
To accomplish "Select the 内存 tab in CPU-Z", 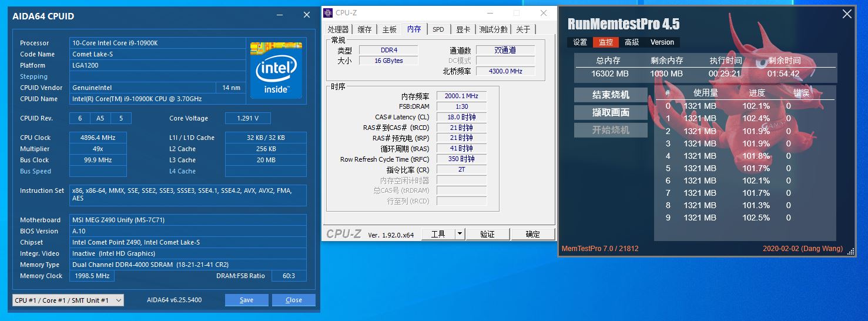I will point(414,29).
